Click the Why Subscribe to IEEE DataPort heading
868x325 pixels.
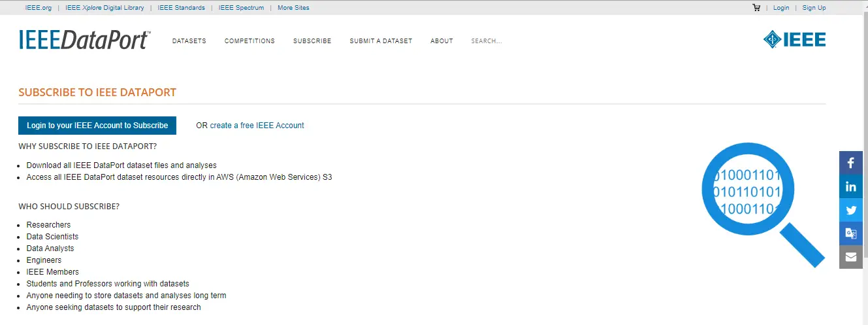[x=88, y=146]
